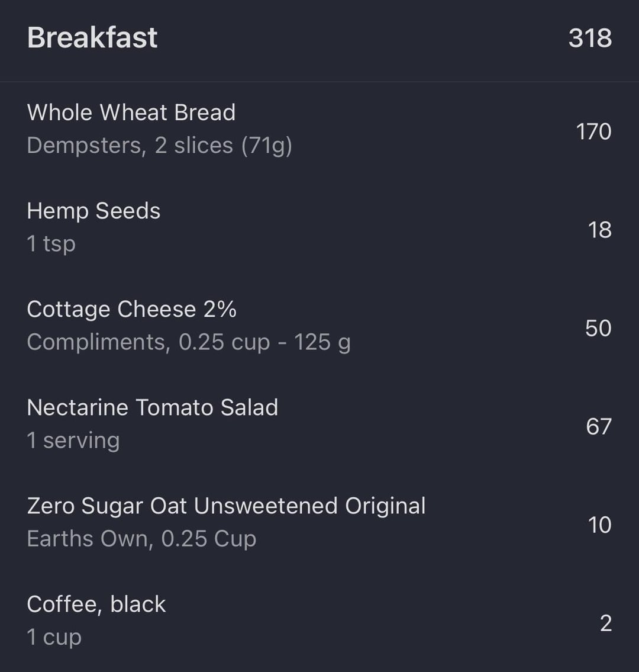The width and height of the screenshot is (639, 672).
Task: Tap the Breakfast total 318 calories
Action: [x=590, y=38]
